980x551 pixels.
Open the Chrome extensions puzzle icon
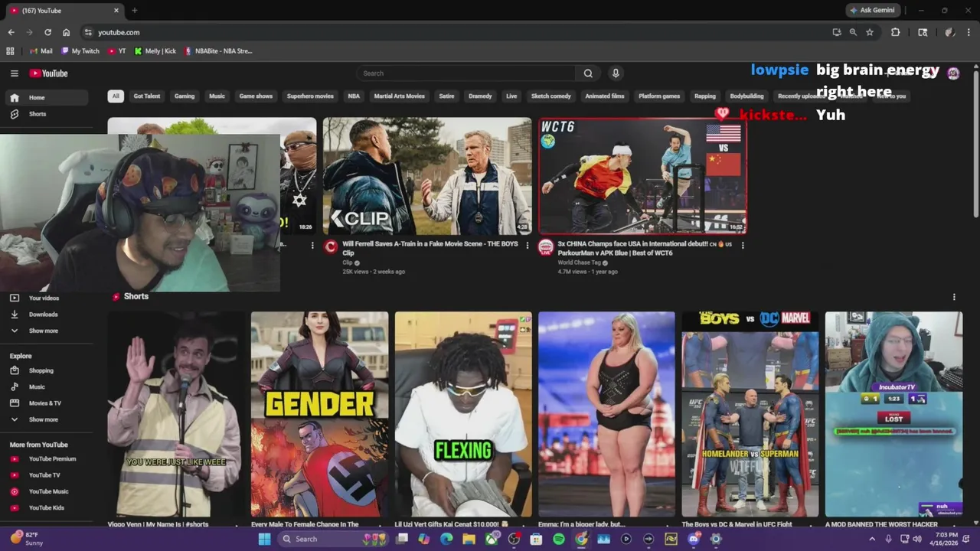(895, 32)
